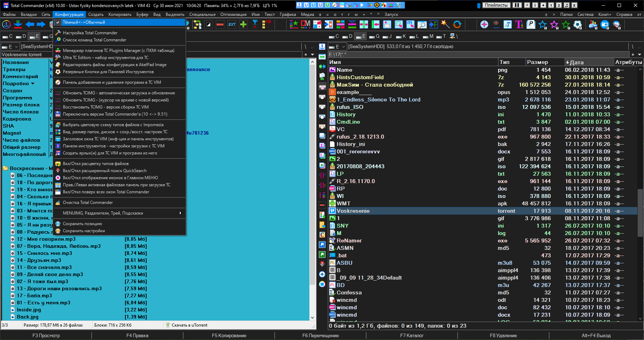Viewport: 644px width, 340px height.
Task: Toggle Вкл/Откл расширенный поиск QuickSearch
Action: pyautogui.click(x=120, y=171)
